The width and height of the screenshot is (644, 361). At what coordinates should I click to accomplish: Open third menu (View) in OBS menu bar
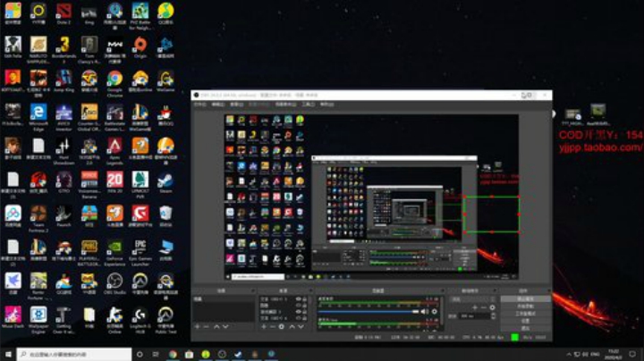pos(236,105)
